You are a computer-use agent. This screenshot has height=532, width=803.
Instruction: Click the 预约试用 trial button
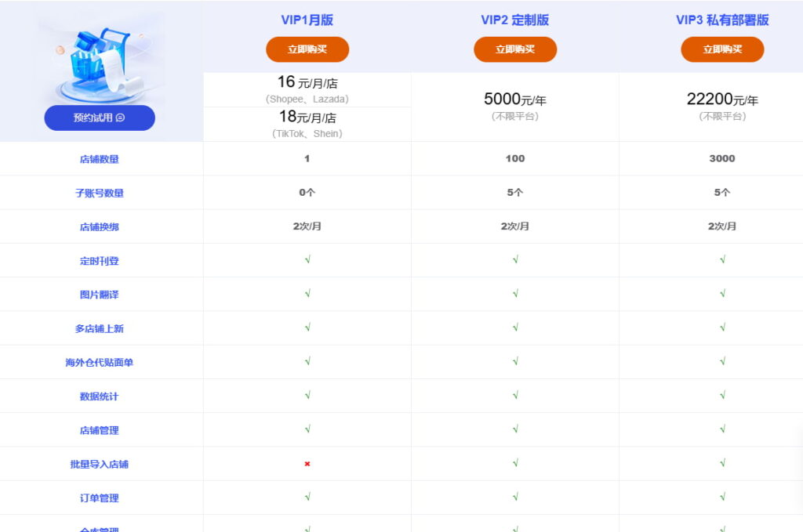pos(100,118)
